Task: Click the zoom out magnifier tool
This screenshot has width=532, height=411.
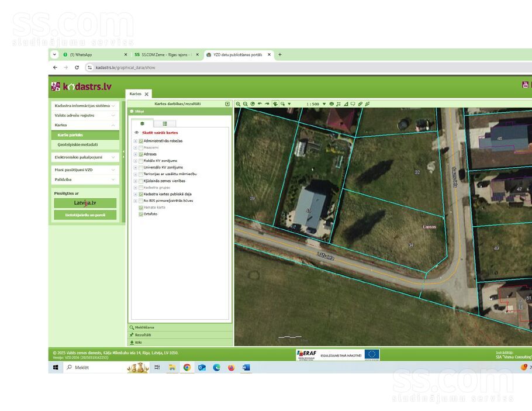Action: (245, 103)
